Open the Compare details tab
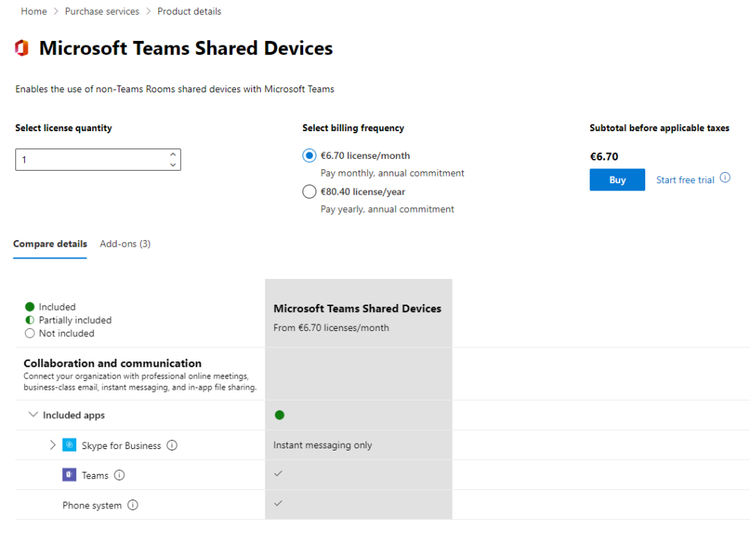 tap(50, 244)
